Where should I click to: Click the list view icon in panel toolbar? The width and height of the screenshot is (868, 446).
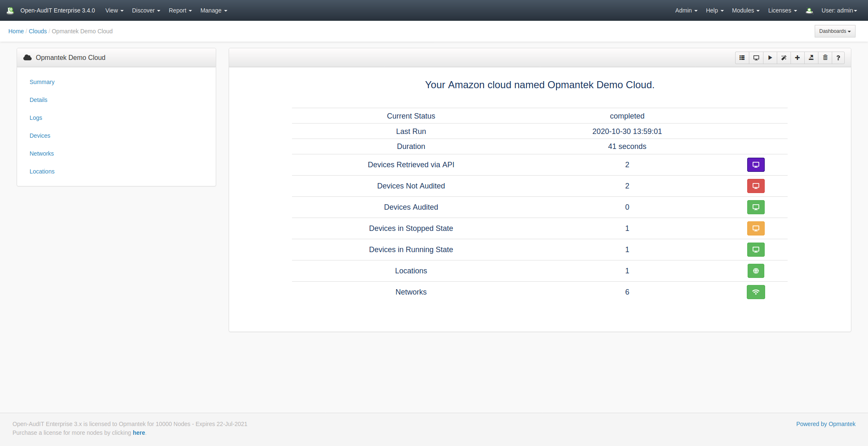click(742, 58)
